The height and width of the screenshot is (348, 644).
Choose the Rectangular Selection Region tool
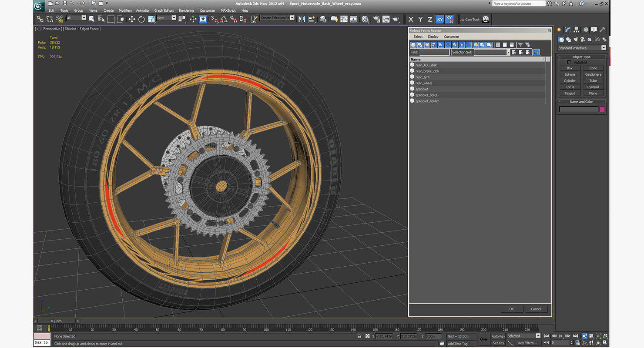tap(111, 19)
